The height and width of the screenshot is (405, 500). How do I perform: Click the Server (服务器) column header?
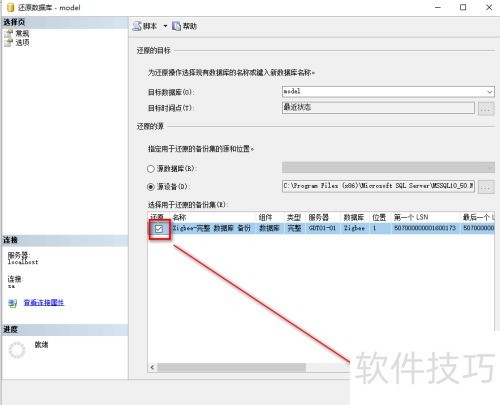pos(322,217)
